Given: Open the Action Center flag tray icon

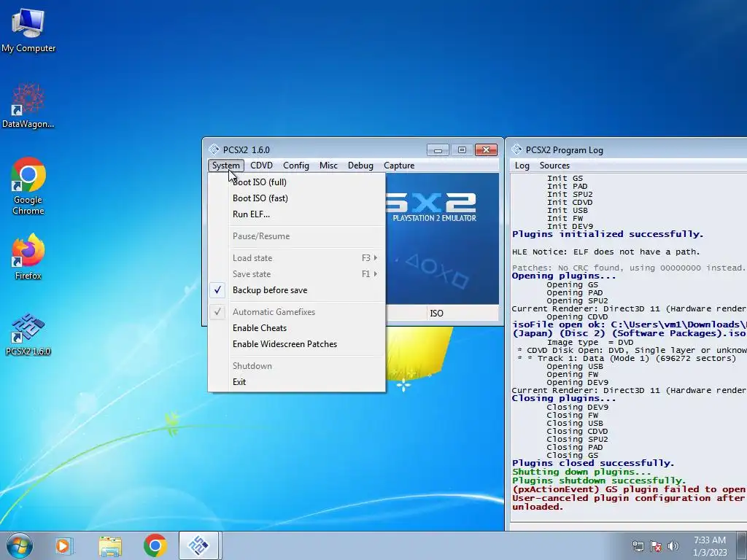Looking at the screenshot, I should coord(656,546).
